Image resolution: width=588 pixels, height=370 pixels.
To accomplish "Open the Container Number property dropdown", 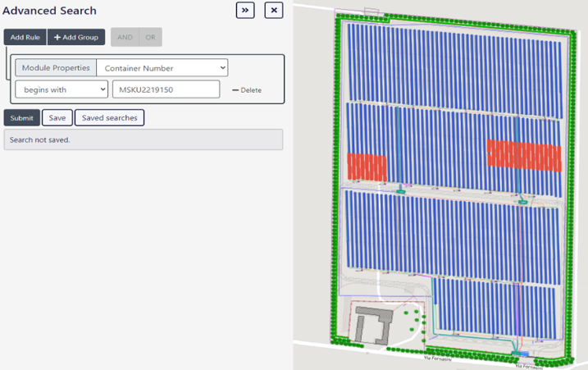I will 162,68.
